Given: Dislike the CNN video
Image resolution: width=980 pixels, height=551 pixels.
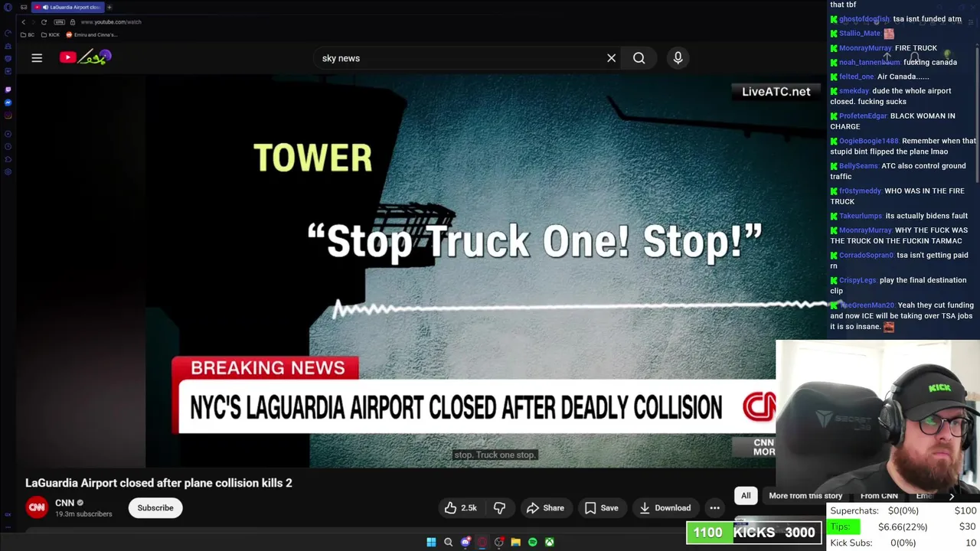Looking at the screenshot, I should [x=499, y=507].
